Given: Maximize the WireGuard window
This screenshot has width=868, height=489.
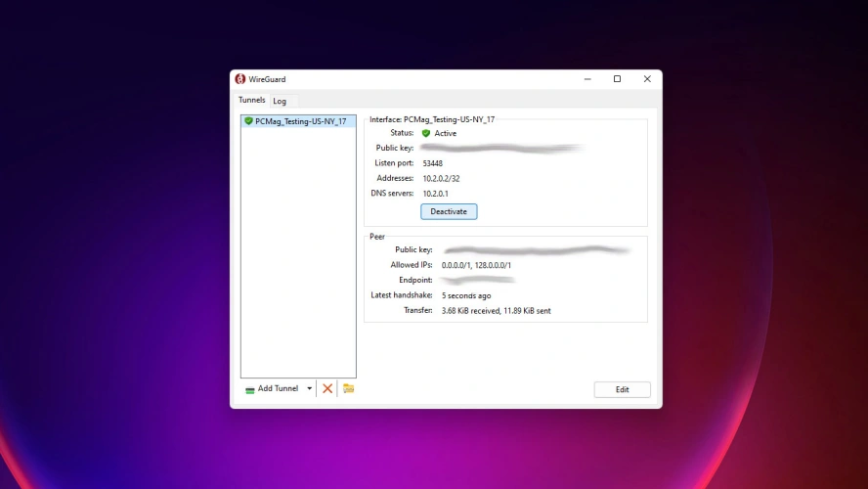Looking at the screenshot, I should [x=617, y=79].
